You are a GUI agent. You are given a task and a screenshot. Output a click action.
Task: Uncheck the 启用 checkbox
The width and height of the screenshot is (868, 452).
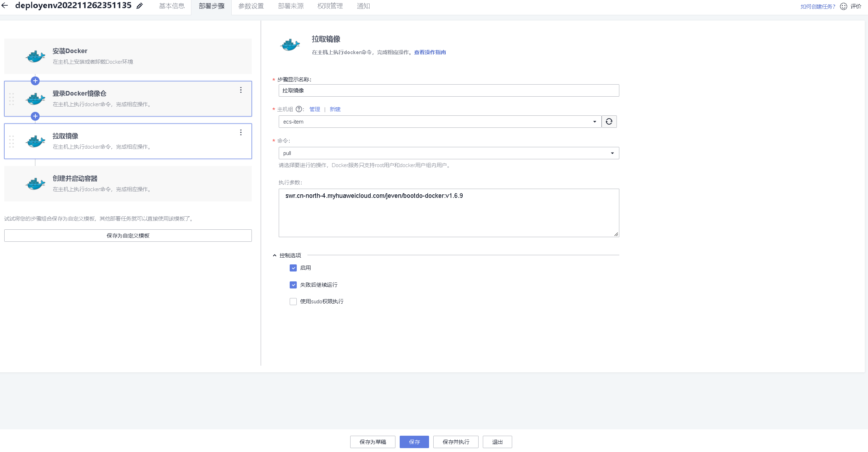coord(293,268)
